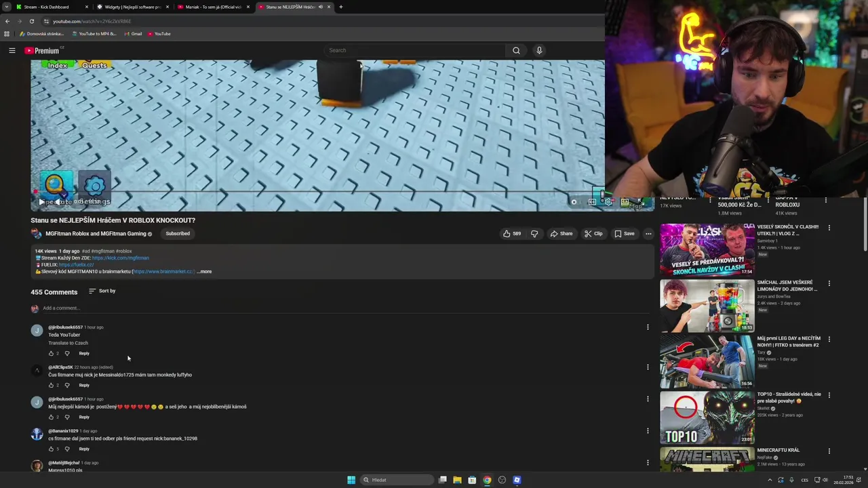The width and height of the screenshot is (868, 488).
Task: Toggle the Subscribed button for MGFitman
Action: [x=178, y=234]
